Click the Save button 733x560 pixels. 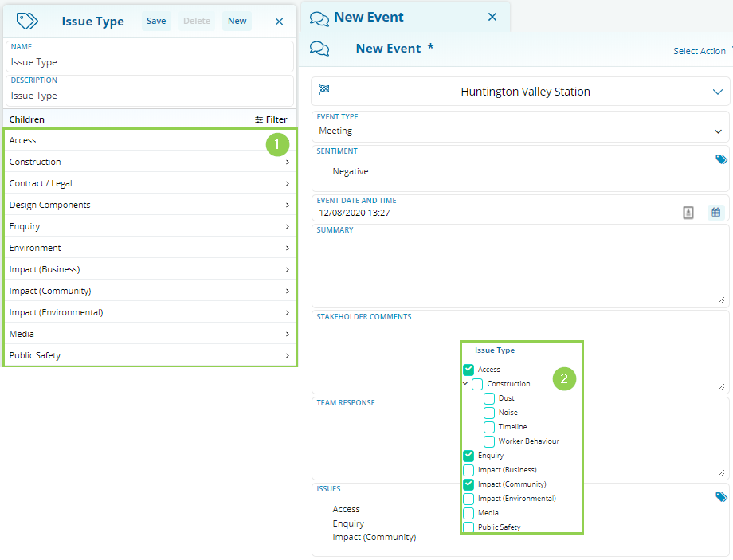156,21
